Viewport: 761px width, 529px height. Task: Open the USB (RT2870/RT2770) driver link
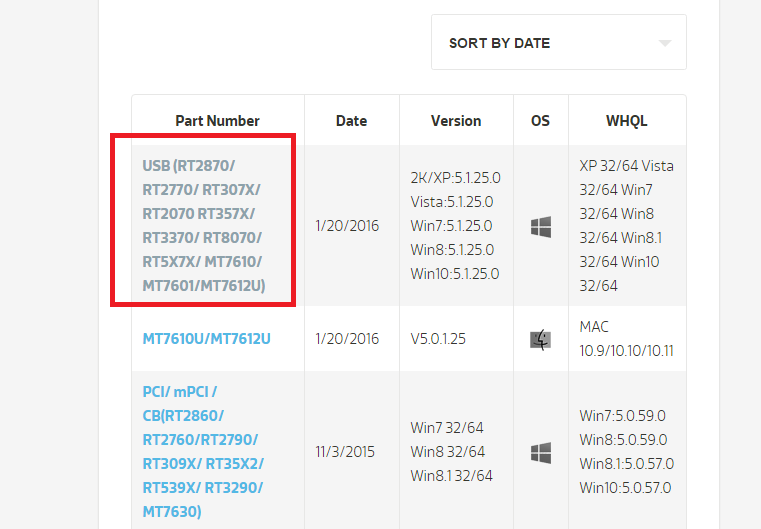203,226
